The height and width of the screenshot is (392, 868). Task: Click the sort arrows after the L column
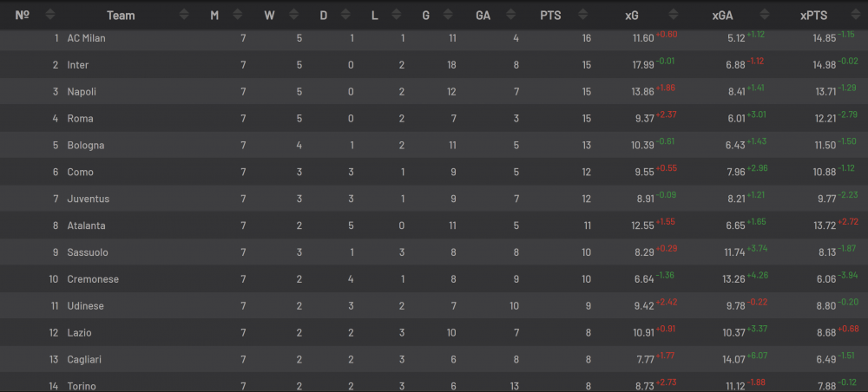click(x=399, y=15)
